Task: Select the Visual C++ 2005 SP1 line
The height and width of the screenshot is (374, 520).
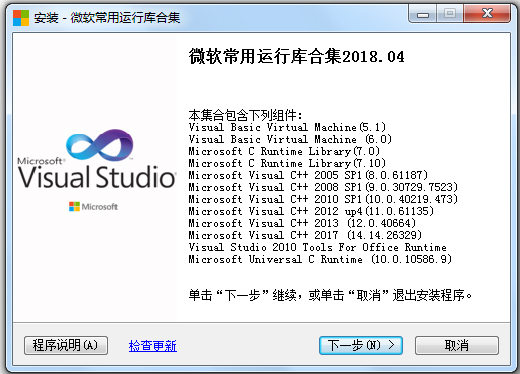Action: point(308,175)
